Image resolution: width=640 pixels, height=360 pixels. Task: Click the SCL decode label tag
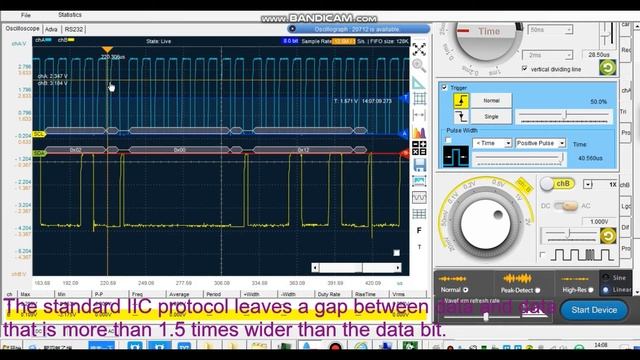[39, 134]
